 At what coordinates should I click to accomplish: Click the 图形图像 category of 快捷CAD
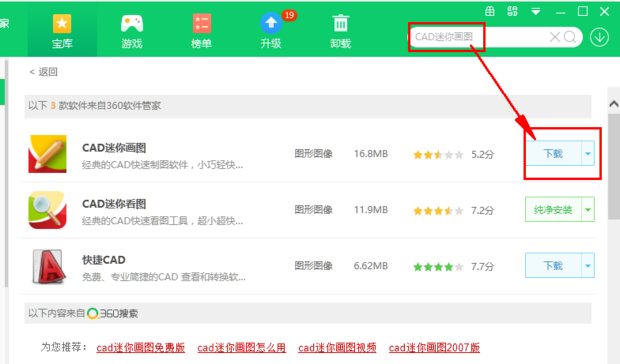pyautogui.click(x=313, y=266)
